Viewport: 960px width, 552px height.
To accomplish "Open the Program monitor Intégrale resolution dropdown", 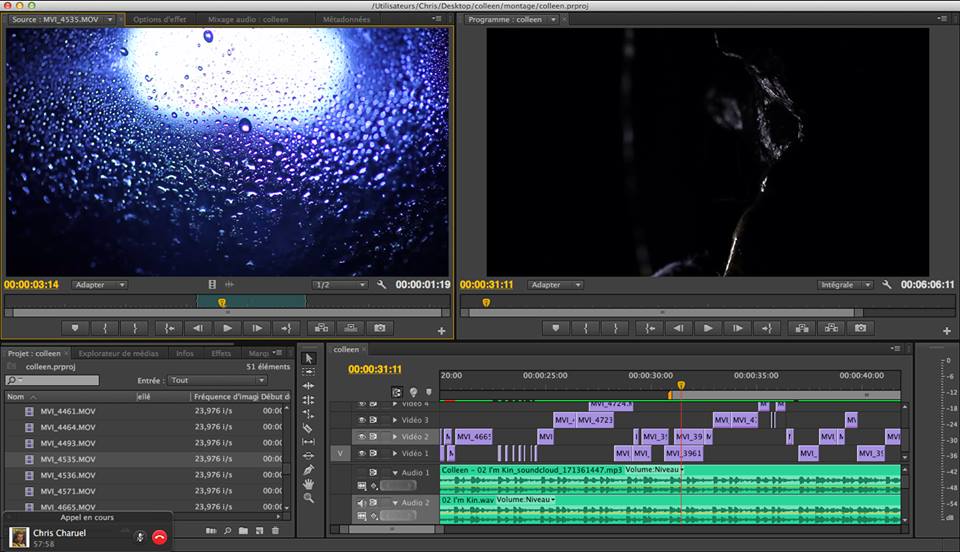I will [845, 285].
